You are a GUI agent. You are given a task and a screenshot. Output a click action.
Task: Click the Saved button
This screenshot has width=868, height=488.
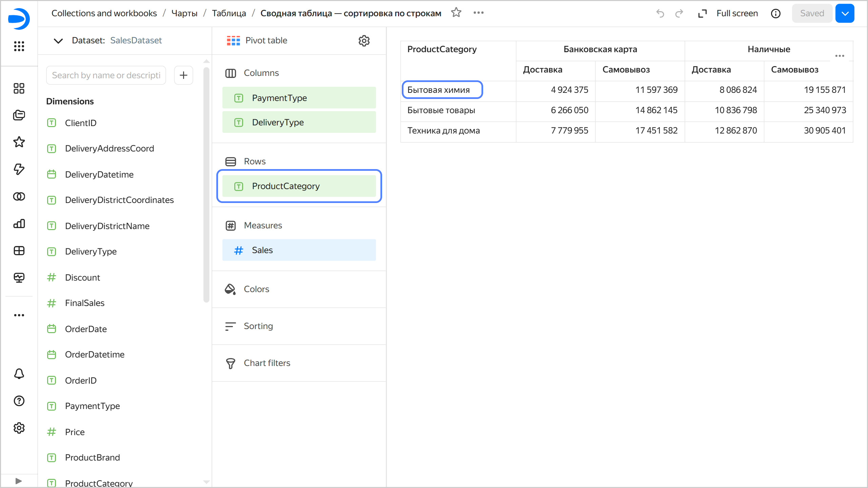coord(812,13)
